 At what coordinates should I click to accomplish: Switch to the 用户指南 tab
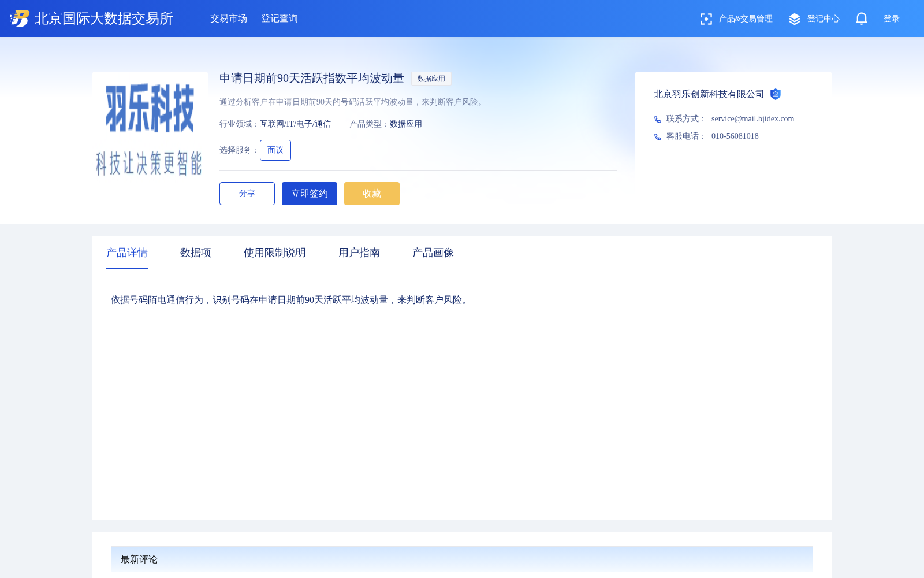(x=359, y=253)
